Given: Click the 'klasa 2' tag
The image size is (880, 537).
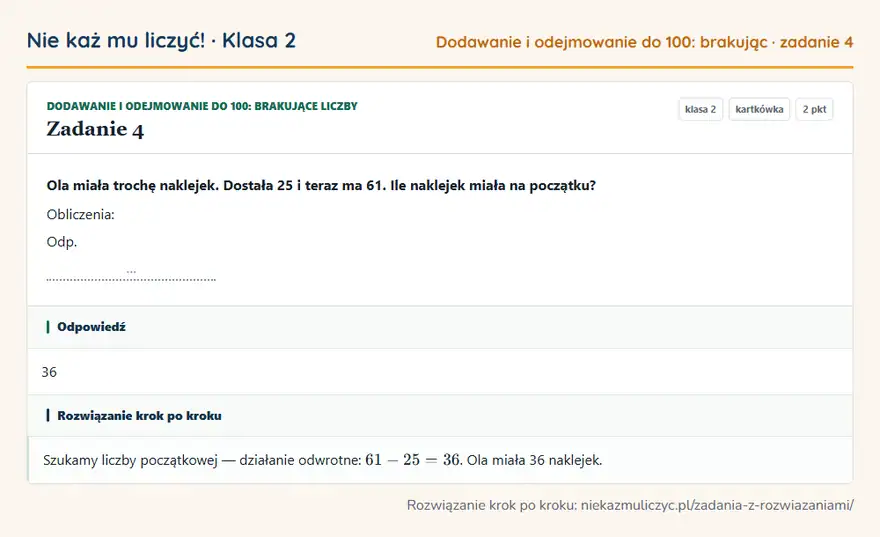Looking at the screenshot, I should coord(700,109).
